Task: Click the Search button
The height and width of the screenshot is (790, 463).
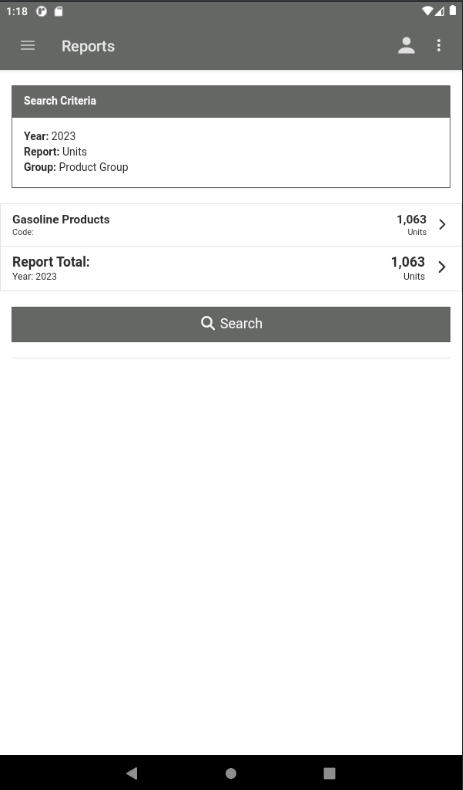Action: pyautogui.click(x=231, y=324)
